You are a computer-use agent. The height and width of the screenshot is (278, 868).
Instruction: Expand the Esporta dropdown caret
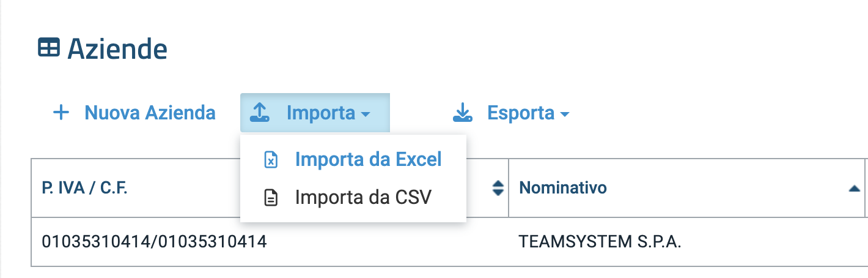[565, 115]
